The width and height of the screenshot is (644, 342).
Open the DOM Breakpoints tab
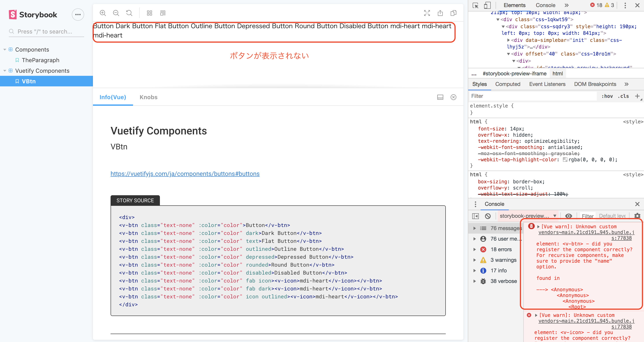click(595, 84)
